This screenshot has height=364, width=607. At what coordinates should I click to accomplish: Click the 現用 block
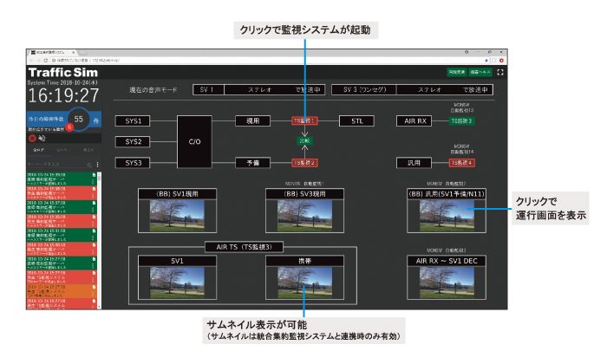click(253, 121)
